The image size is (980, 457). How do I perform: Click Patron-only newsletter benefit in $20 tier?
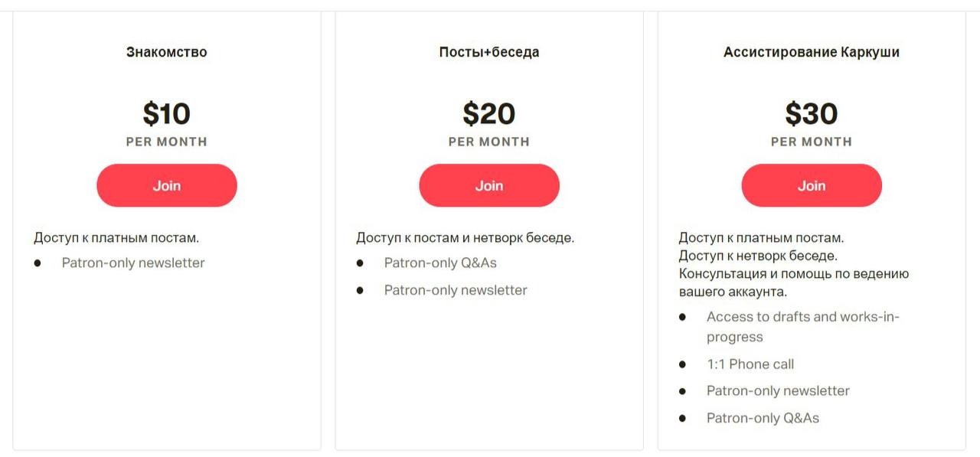pyautogui.click(x=456, y=290)
